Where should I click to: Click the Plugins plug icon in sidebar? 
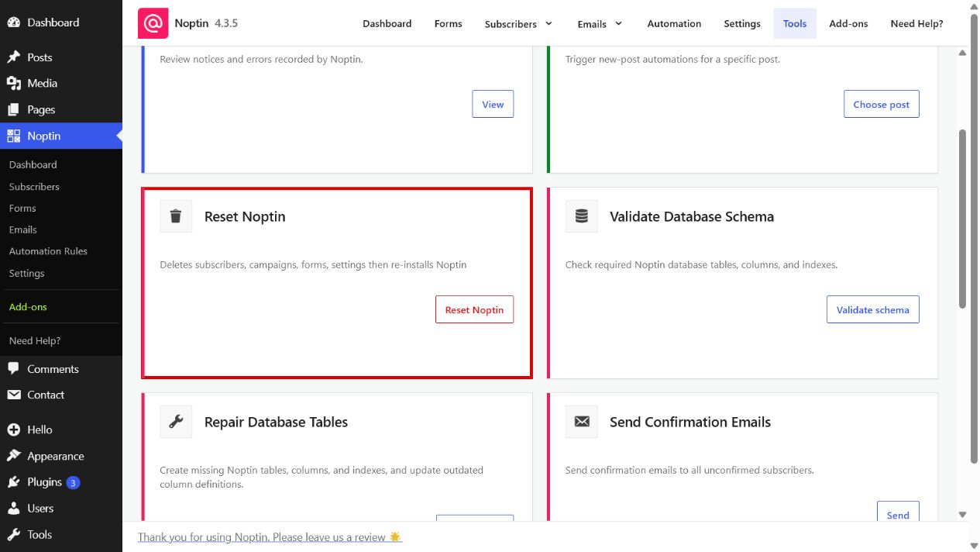14,482
